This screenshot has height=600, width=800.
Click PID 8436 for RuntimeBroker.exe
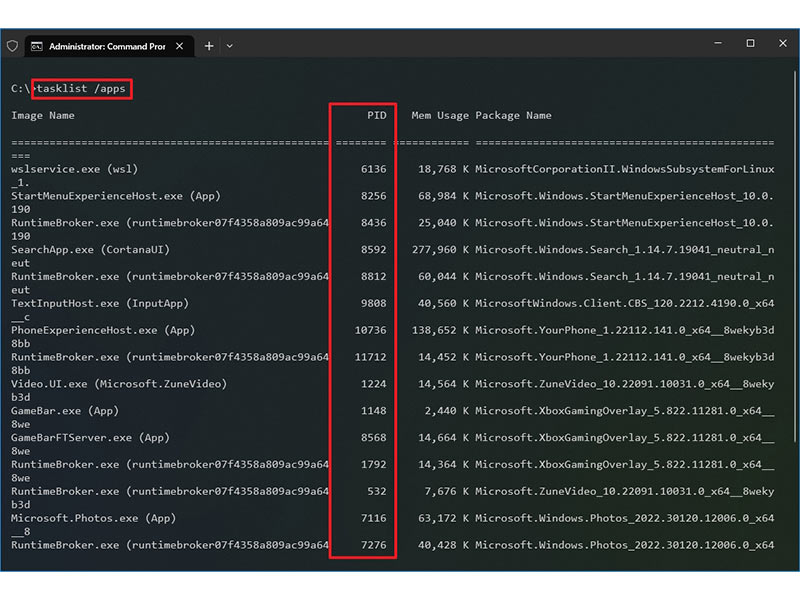pos(373,223)
